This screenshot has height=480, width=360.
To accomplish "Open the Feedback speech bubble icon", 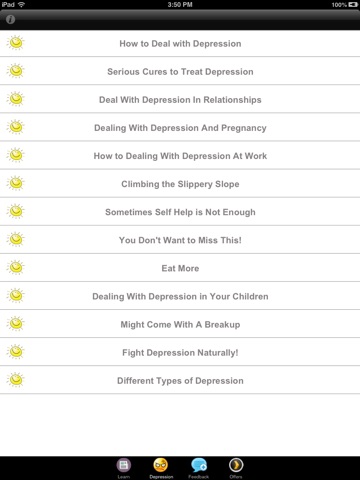I will click(x=199, y=465).
